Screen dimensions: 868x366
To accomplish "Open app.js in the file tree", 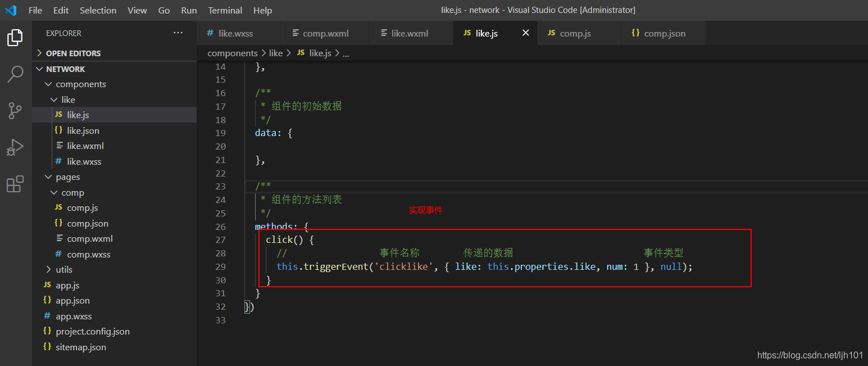I will coord(114,285).
